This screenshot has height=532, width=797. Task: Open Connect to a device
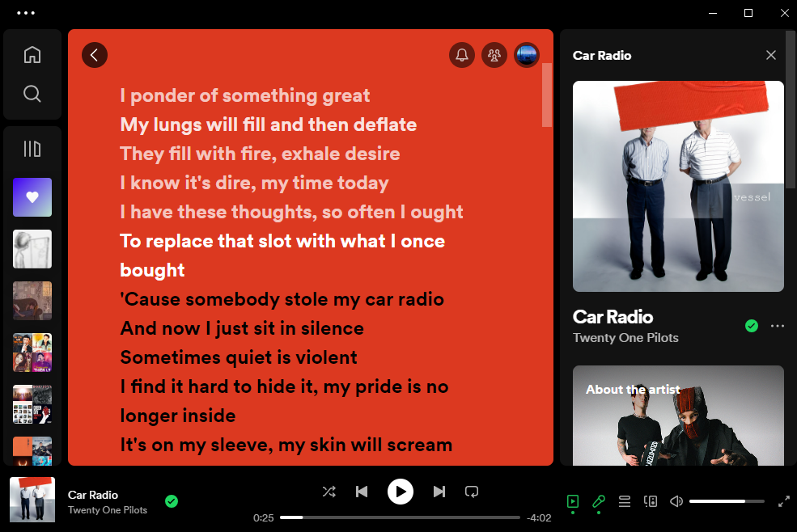click(651, 501)
